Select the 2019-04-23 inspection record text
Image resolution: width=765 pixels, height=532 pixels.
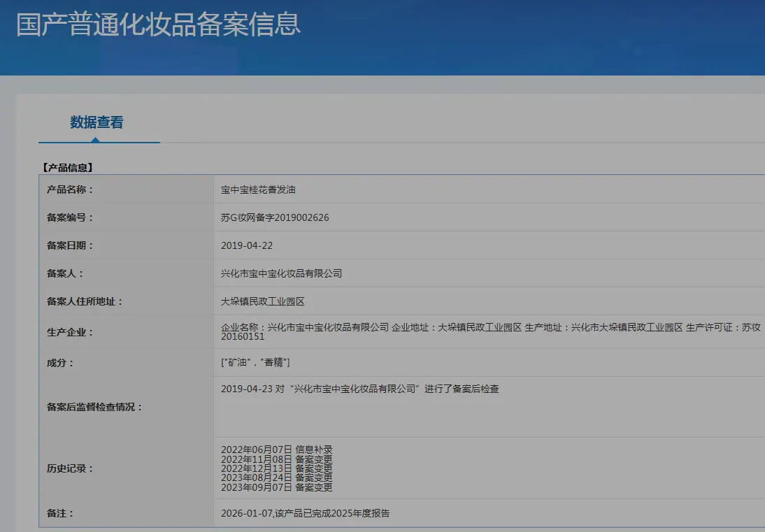point(360,389)
